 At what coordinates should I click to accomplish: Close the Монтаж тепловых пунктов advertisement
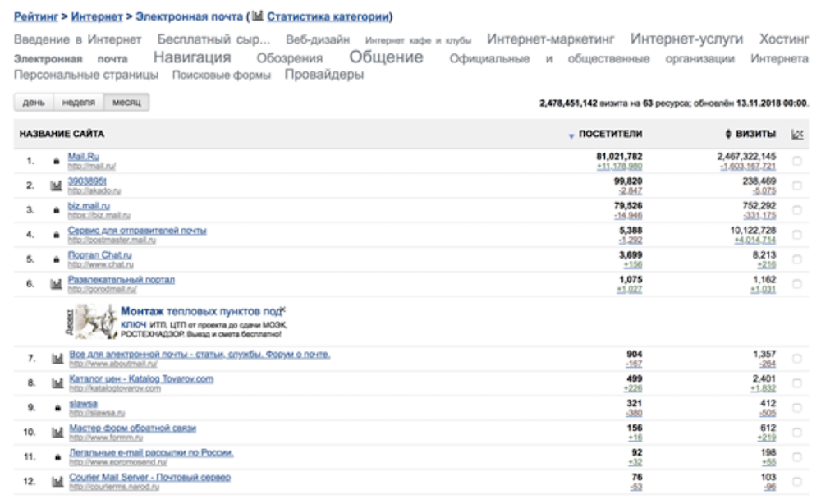(282, 309)
